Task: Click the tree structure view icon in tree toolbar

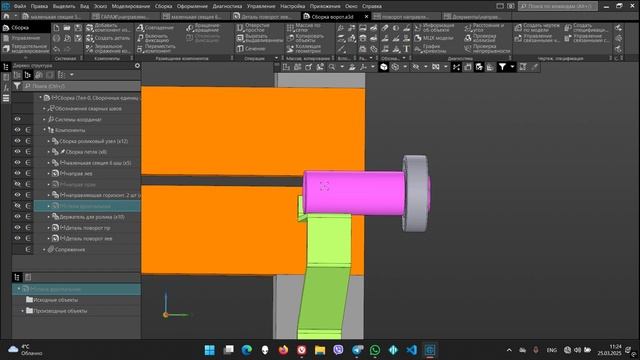Action: [x=27, y=75]
